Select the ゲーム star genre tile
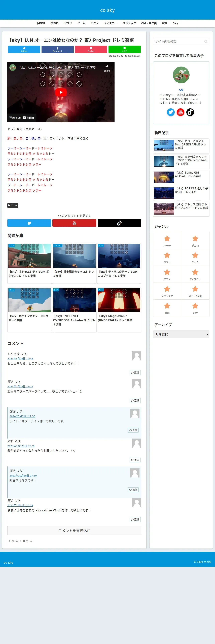The width and height of the screenshot is (215, 644). point(195,257)
